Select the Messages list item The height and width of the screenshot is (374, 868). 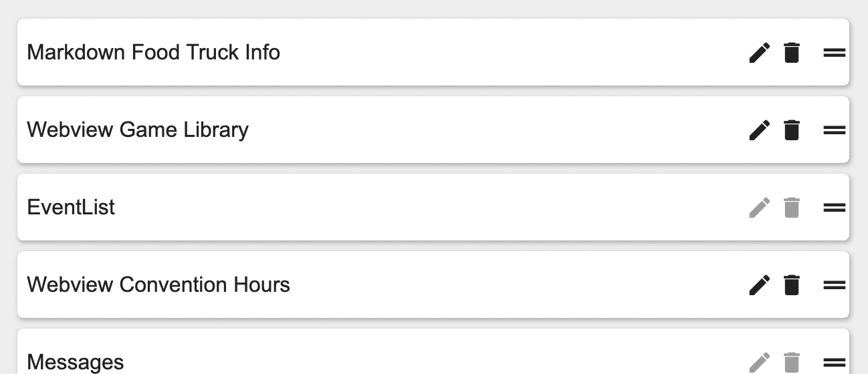tap(76, 362)
